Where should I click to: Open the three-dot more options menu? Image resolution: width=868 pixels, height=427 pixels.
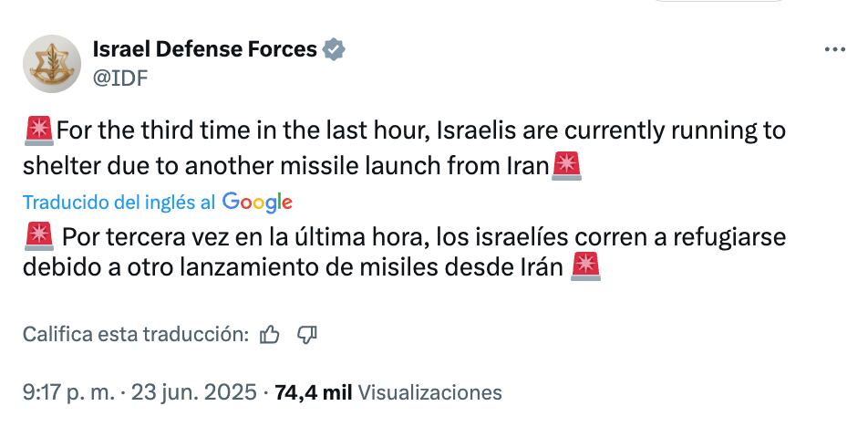click(834, 50)
